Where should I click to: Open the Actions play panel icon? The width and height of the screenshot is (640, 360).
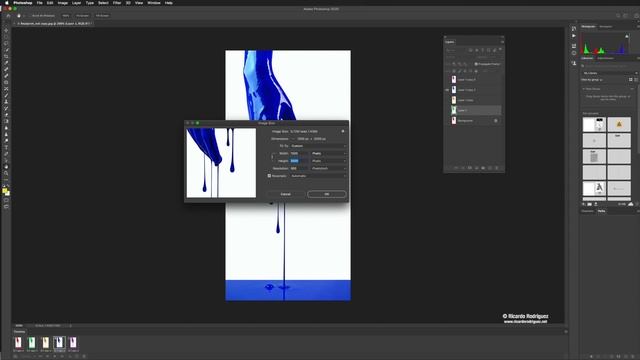pos(574,36)
